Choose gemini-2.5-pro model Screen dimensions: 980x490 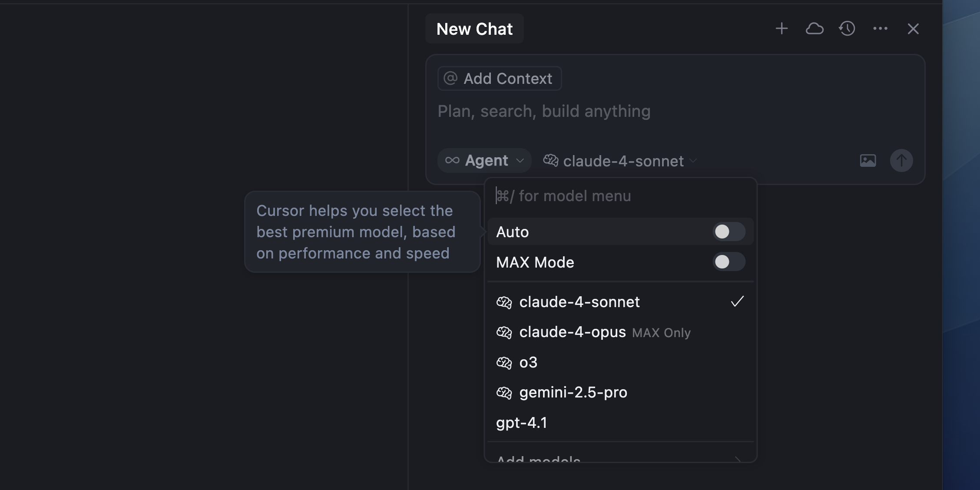tap(573, 393)
